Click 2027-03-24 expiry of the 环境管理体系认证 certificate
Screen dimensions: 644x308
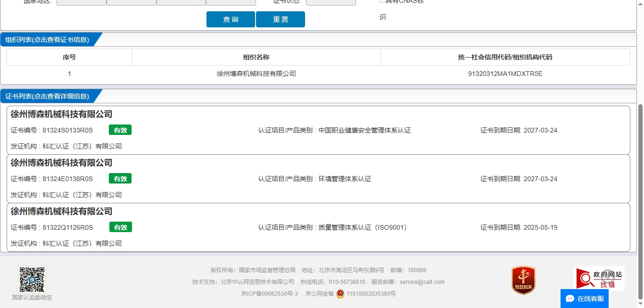click(x=540, y=179)
